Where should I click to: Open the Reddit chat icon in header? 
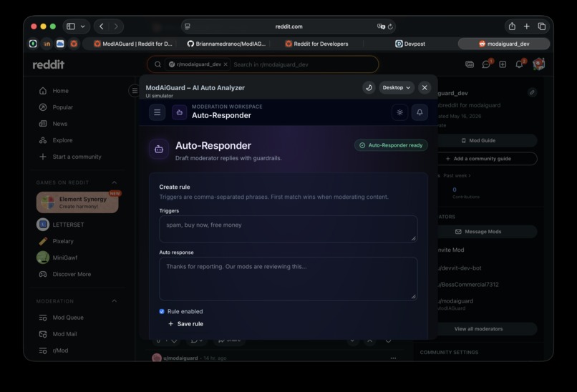pyautogui.click(x=486, y=64)
